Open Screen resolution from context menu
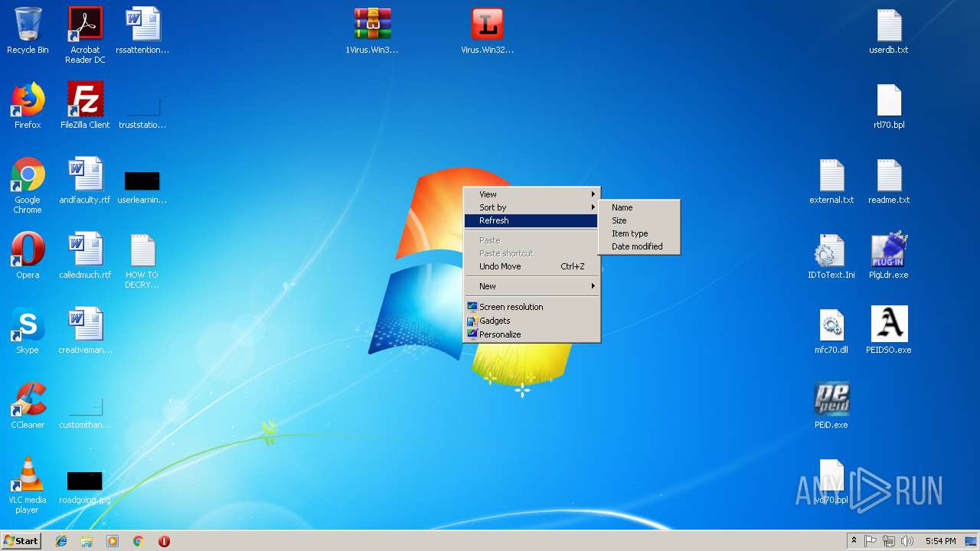980x551 pixels. point(531,307)
